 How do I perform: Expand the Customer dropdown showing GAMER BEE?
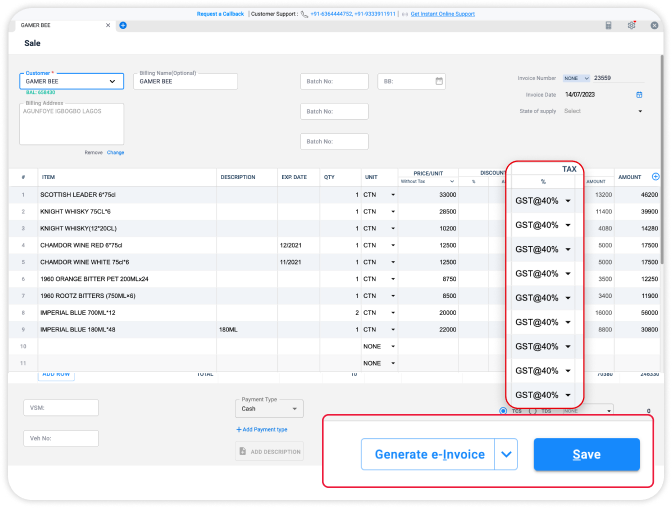point(111,81)
